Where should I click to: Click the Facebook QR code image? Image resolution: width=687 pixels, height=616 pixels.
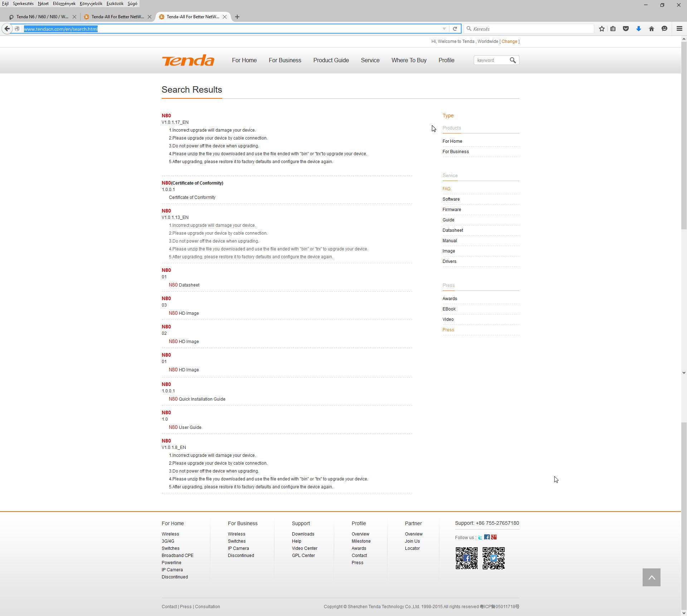(467, 558)
